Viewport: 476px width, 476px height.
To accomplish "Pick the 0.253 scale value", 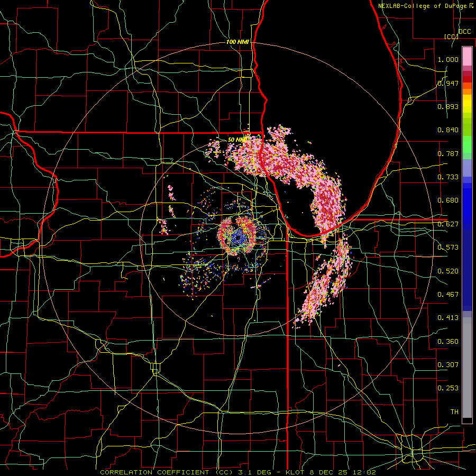I will pyautogui.click(x=448, y=388).
